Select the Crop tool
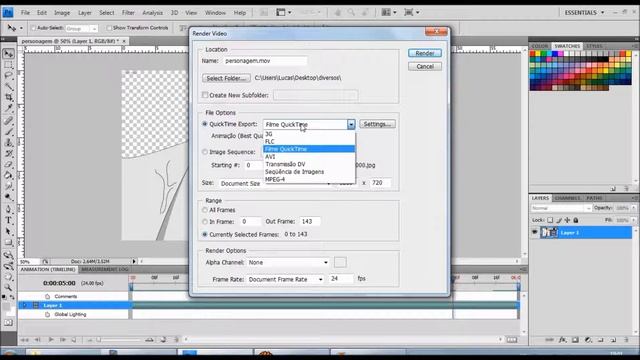Image resolution: width=640 pixels, height=360 pixels. point(8,97)
